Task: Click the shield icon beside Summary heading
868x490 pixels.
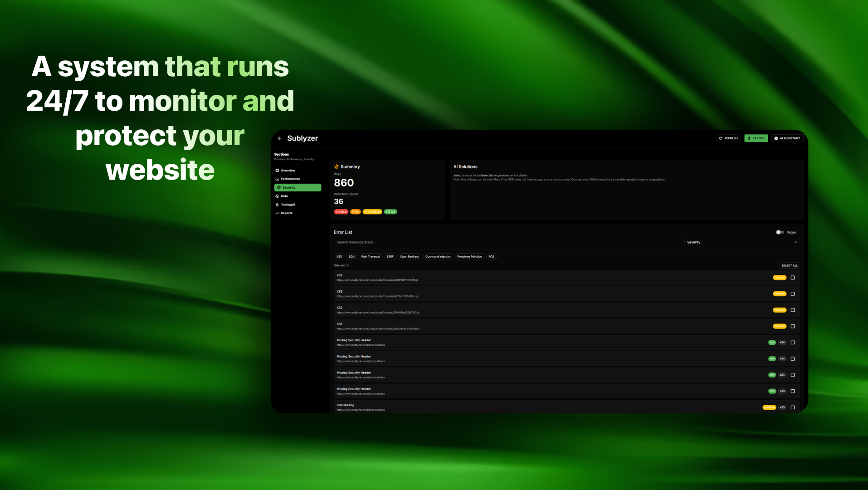Action: coord(336,167)
